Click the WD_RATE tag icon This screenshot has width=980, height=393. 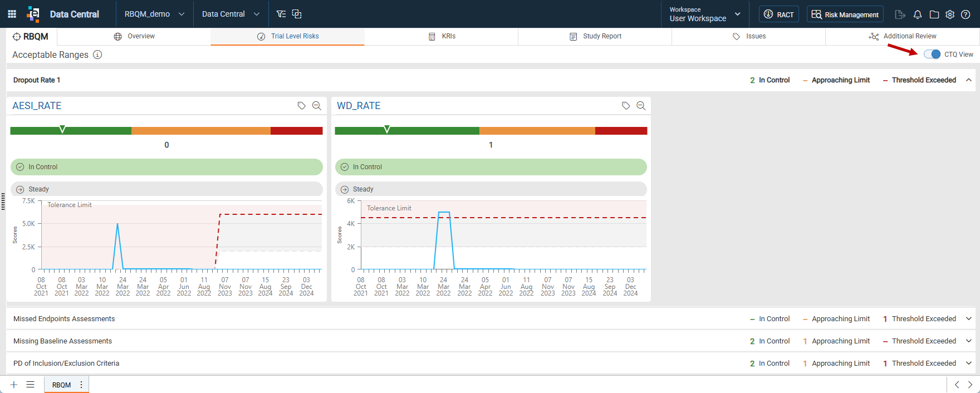pyautogui.click(x=626, y=106)
